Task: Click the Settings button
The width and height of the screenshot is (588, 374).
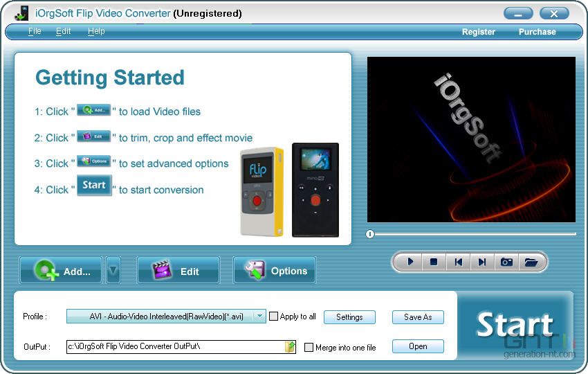Action: coord(349,317)
